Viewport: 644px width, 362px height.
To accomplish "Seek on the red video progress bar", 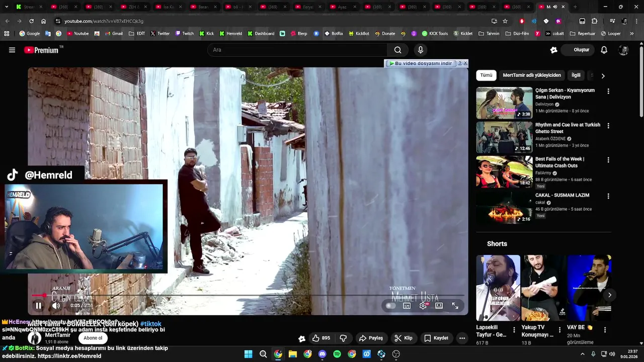I will point(248,295).
